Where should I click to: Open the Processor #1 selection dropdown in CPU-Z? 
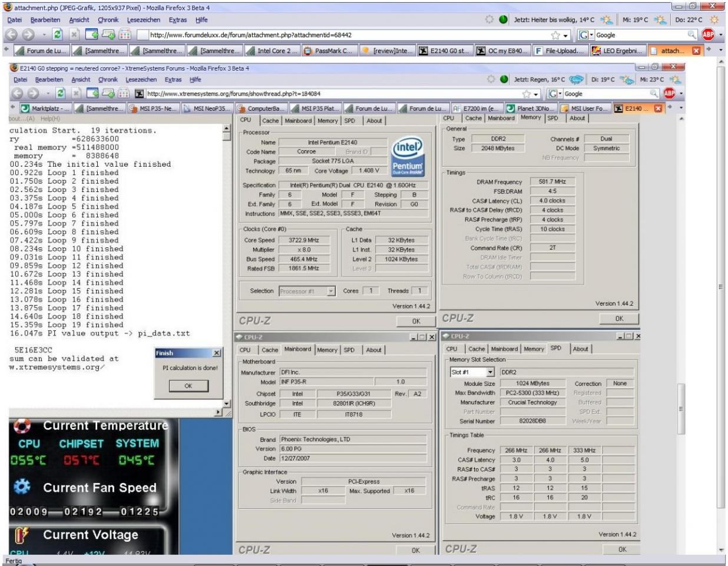(331, 291)
